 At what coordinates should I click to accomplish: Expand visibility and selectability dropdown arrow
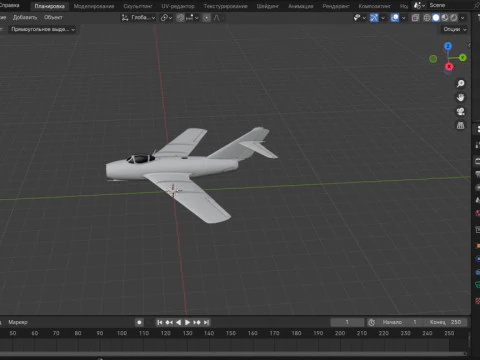tap(364, 18)
